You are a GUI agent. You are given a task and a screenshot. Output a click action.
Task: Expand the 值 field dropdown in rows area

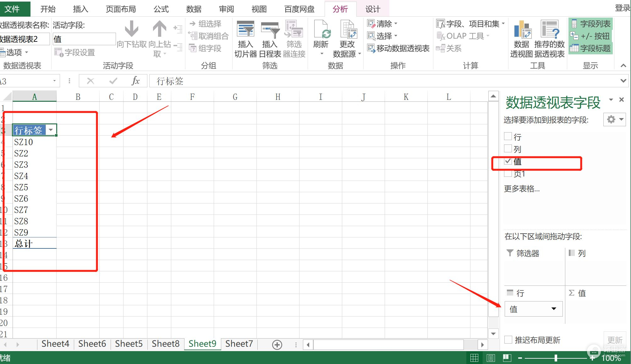point(554,309)
